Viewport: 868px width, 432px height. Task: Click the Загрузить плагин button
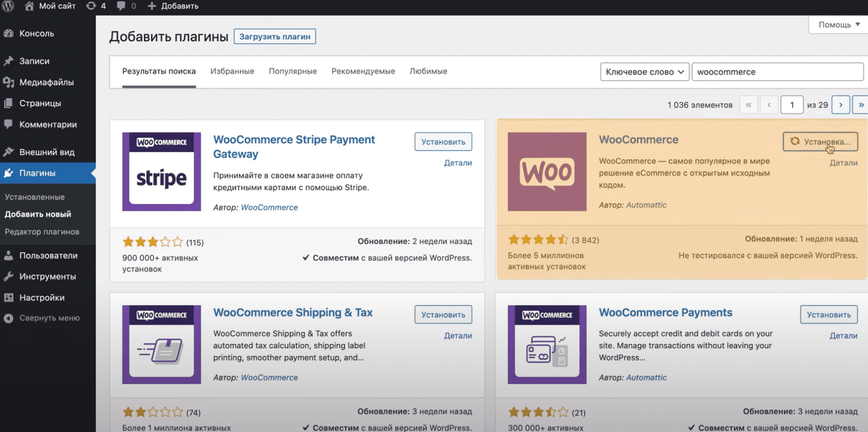point(274,36)
